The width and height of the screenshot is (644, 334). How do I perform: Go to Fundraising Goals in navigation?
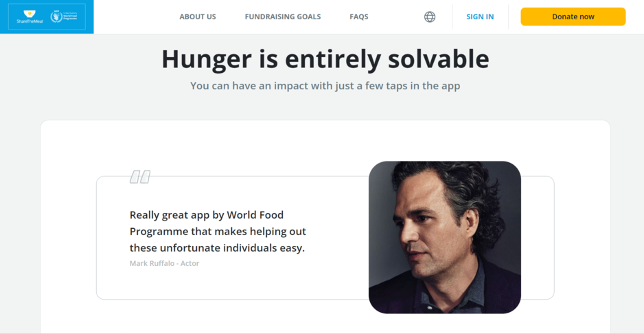(283, 17)
